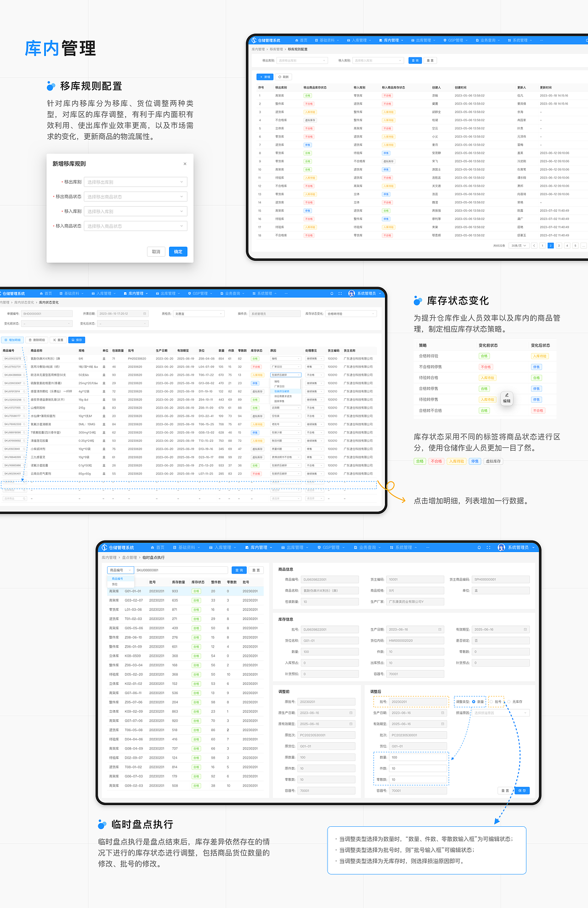Screen dimensions: 588x908
Task: Click calendar icon in 调整后 有效期至 field
Action: point(443,724)
